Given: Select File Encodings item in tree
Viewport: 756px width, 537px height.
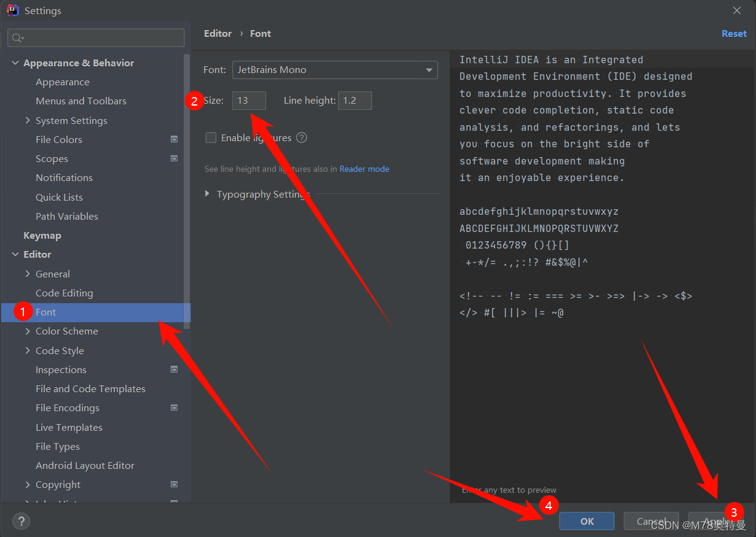Looking at the screenshot, I should coord(68,408).
